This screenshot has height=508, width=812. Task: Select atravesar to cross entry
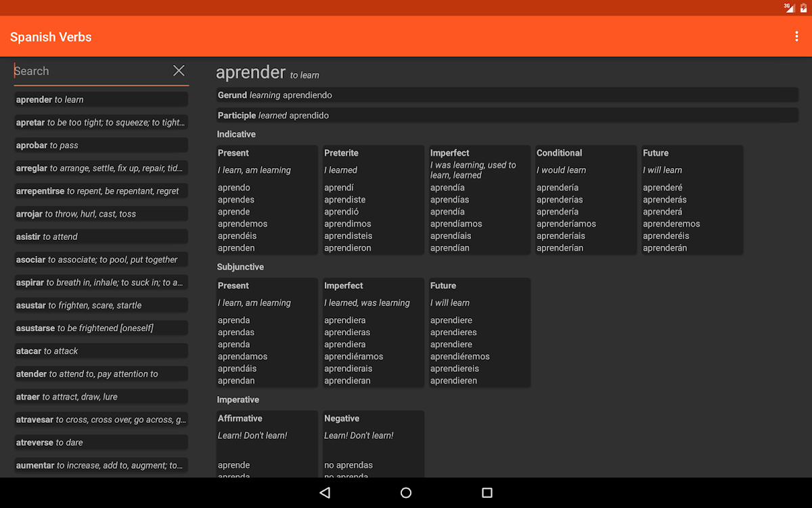point(101,420)
